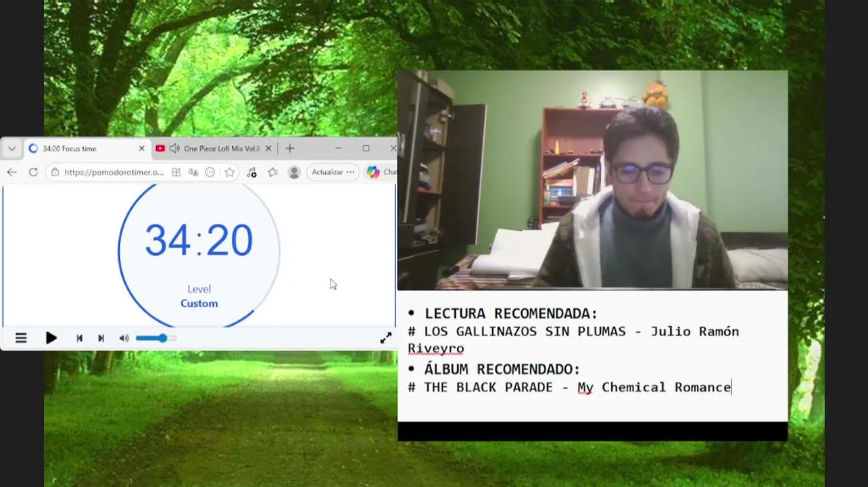Mute sound with speaker icon
The width and height of the screenshot is (868, 487).
coord(124,338)
